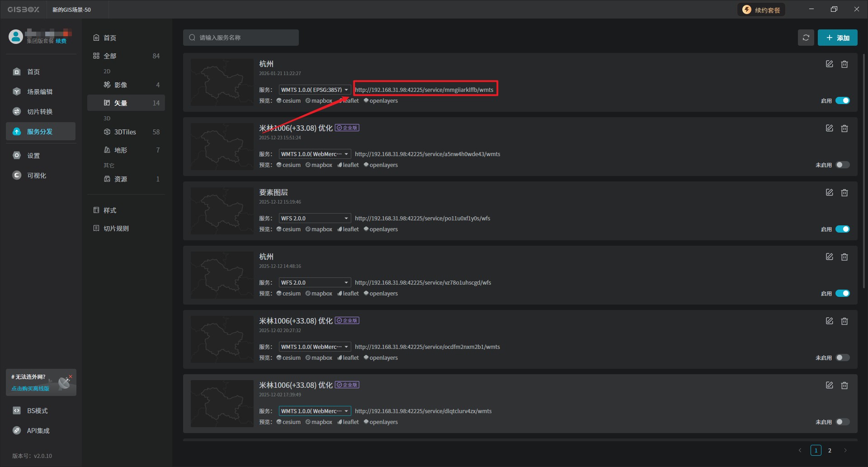868x467 pixels.
Task: Click the 添加 button
Action: (837, 38)
